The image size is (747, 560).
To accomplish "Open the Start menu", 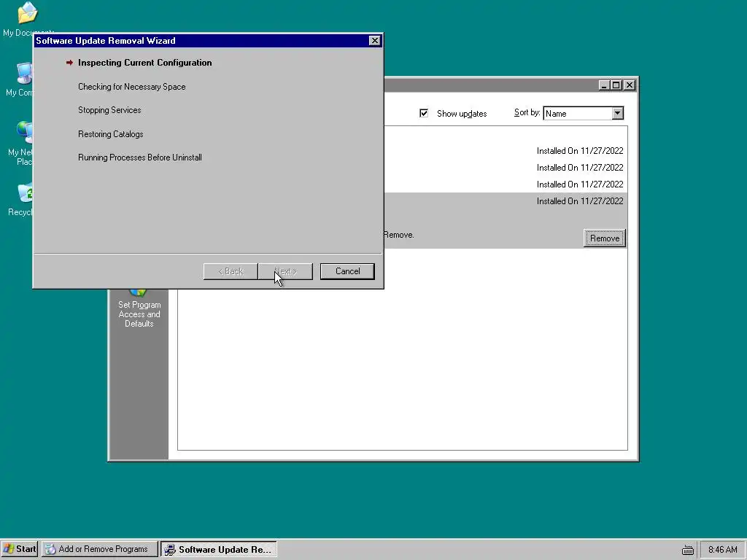I will [20, 549].
